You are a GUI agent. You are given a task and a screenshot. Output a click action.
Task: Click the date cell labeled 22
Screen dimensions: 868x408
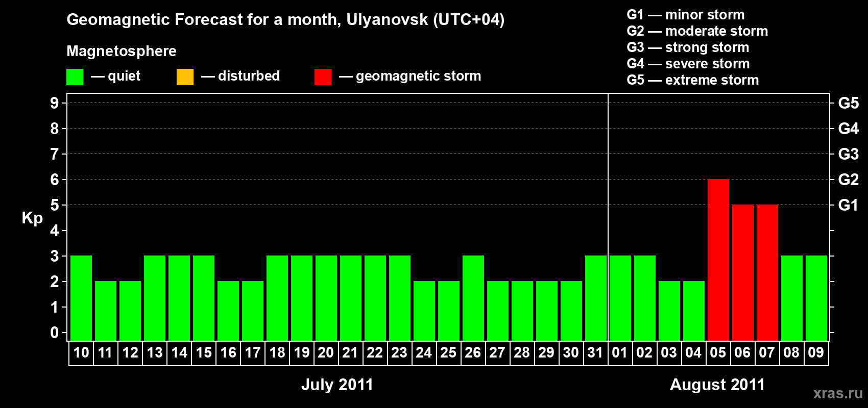[375, 353]
